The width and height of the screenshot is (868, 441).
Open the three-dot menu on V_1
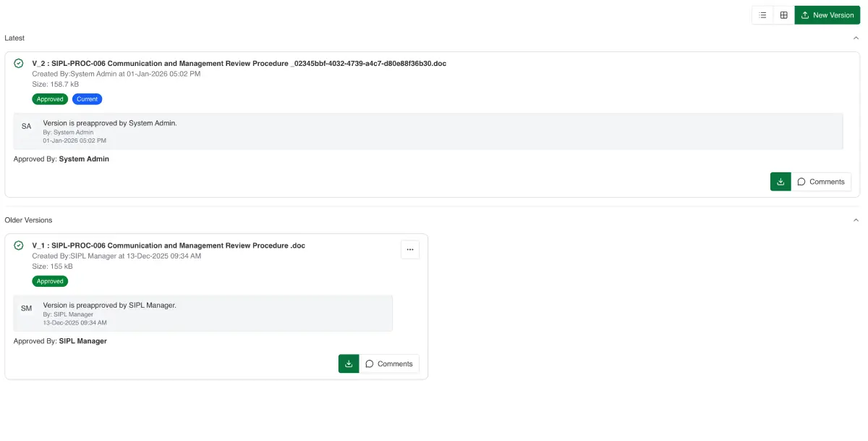click(x=410, y=249)
